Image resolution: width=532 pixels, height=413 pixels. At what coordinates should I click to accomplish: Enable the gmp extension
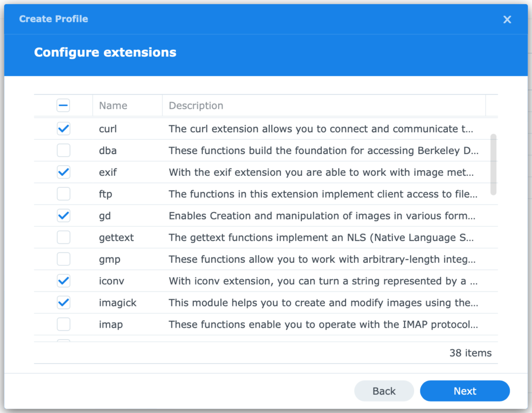[x=63, y=259]
